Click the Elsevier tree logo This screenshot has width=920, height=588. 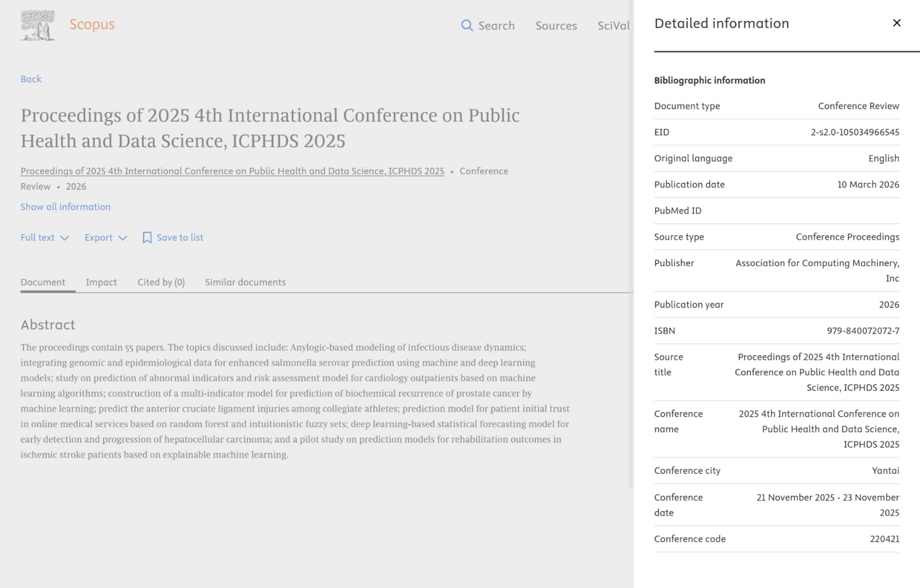[37, 25]
